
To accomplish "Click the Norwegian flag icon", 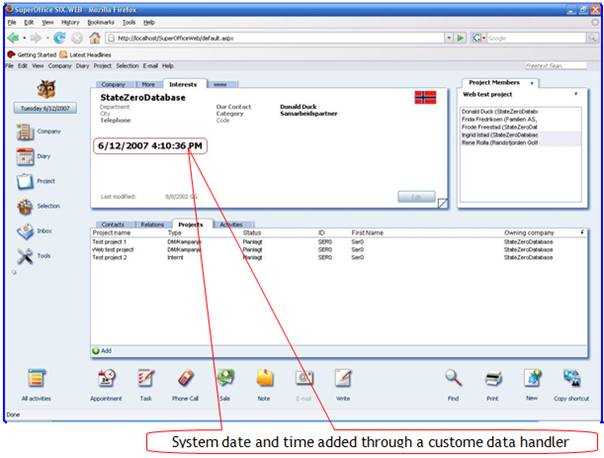I will [425, 97].
